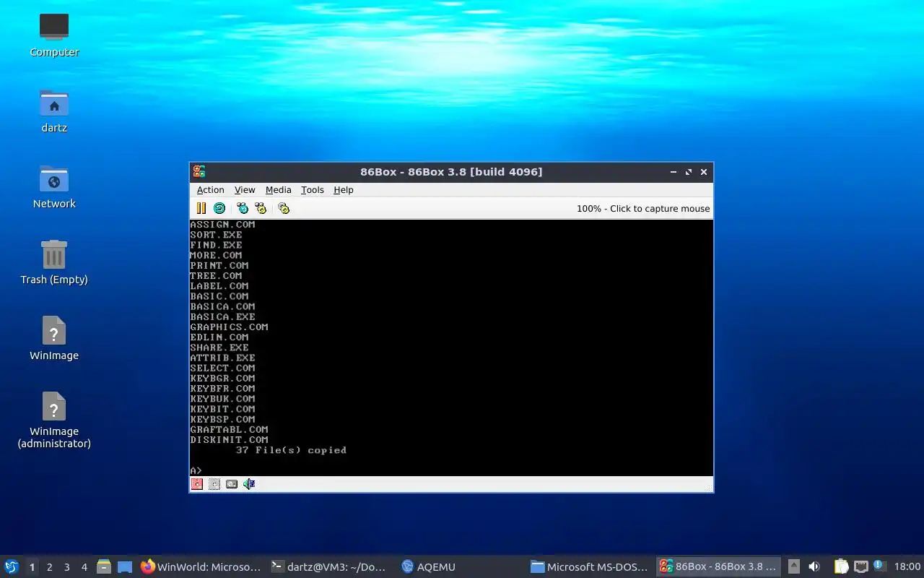
Task: Open the Trash (Empty) desktop icon
Action: click(x=54, y=262)
